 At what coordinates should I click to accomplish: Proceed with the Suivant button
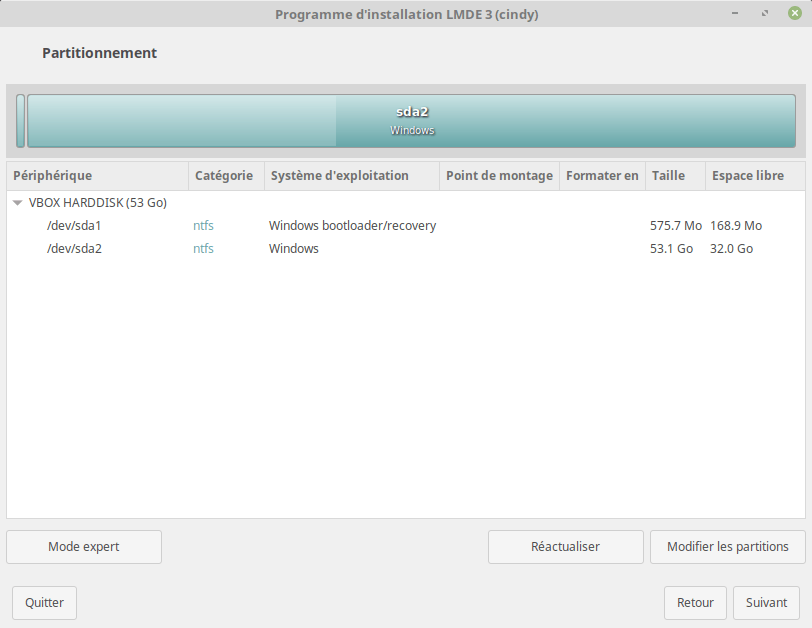click(766, 603)
